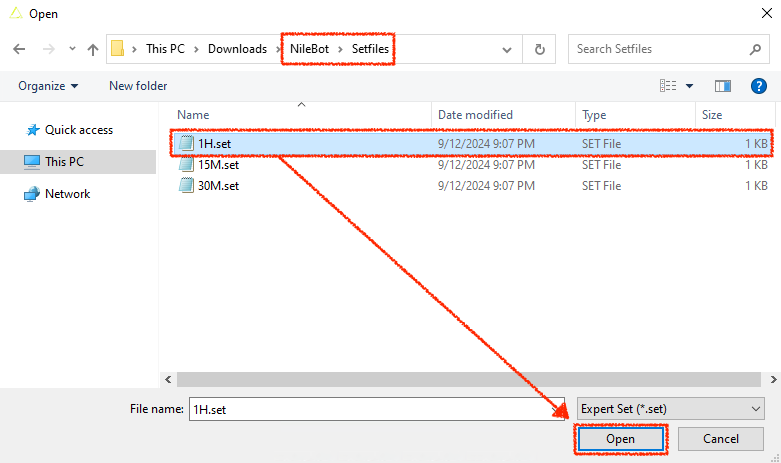
Task: Click the 30M.set file icon
Action: pyautogui.click(x=186, y=185)
